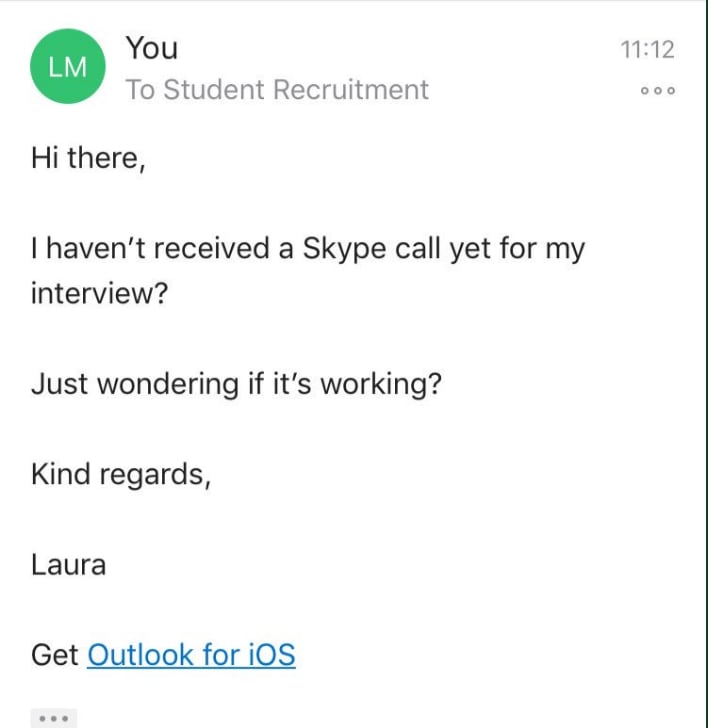Tap the 11:12 message timestamp
Viewport: 708px width, 728px height.
click(x=647, y=49)
